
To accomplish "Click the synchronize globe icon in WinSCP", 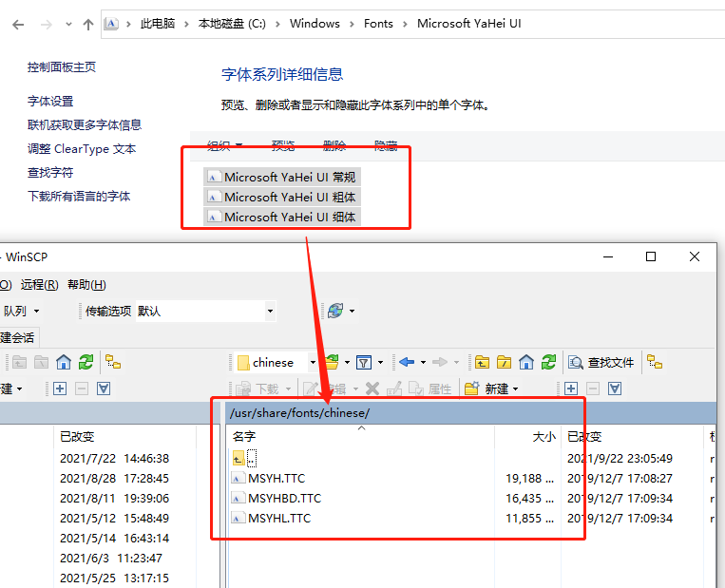I will click(334, 311).
